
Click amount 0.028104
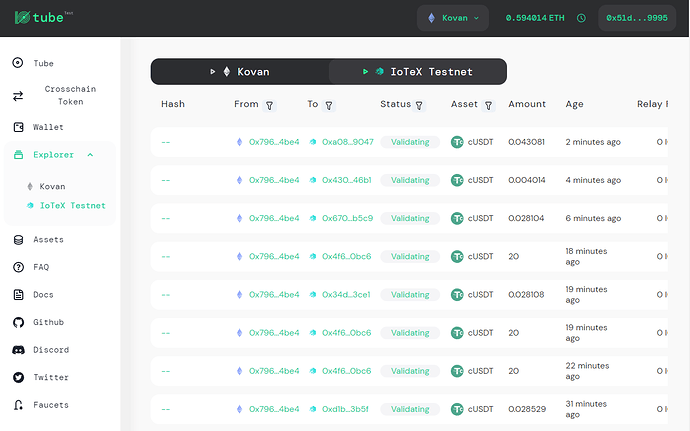point(526,218)
